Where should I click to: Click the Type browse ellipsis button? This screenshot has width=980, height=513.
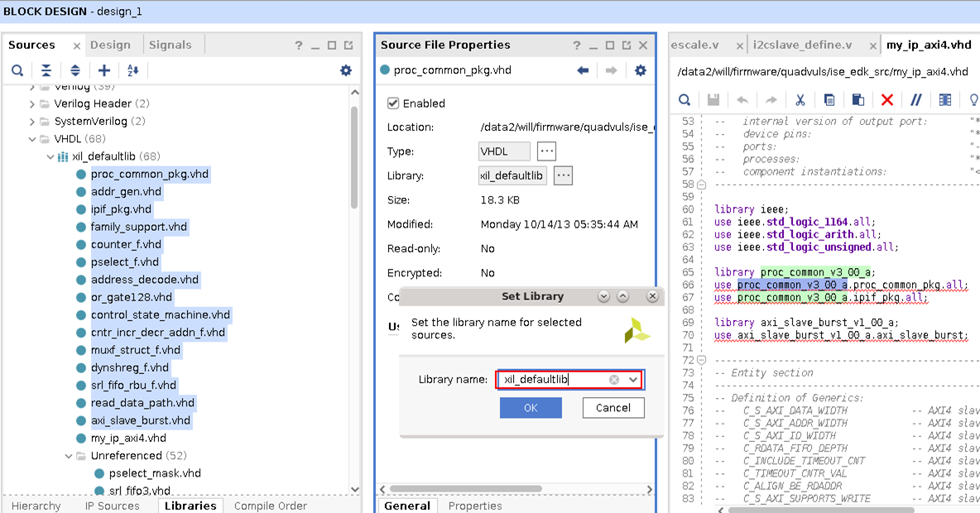(546, 151)
